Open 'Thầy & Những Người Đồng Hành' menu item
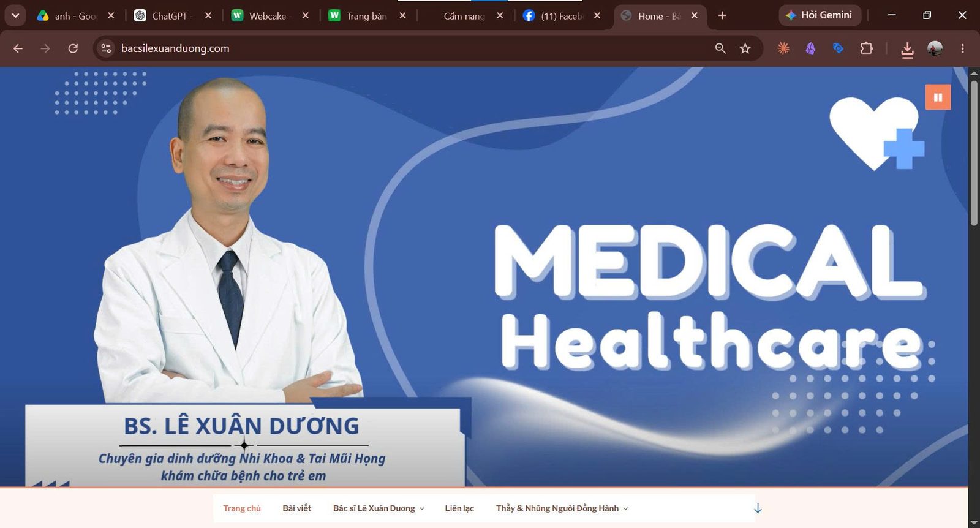The width and height of the screenshot is (980, 528). [557, 508]
